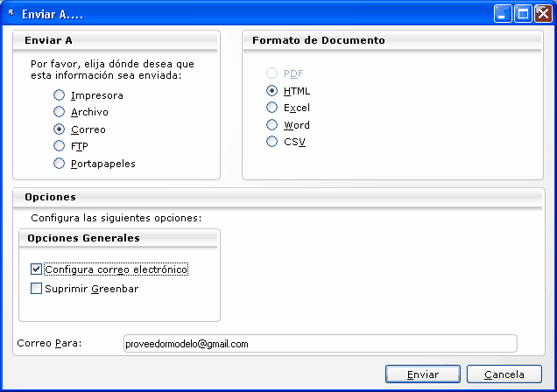Choose Word document format
557x392 pixels.
pos(272,125)
